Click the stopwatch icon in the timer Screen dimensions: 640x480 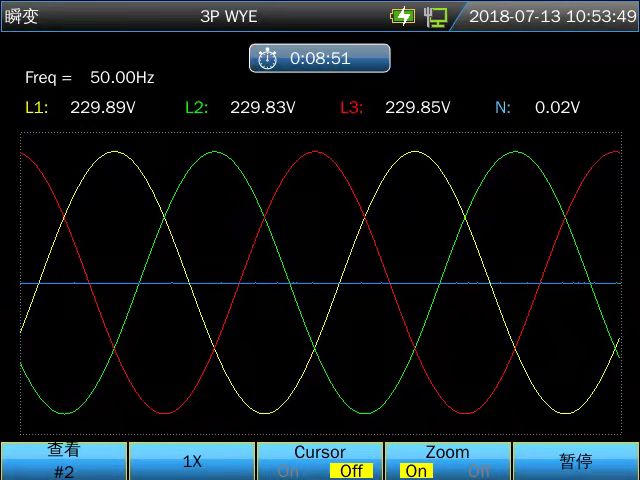point(267,59)
